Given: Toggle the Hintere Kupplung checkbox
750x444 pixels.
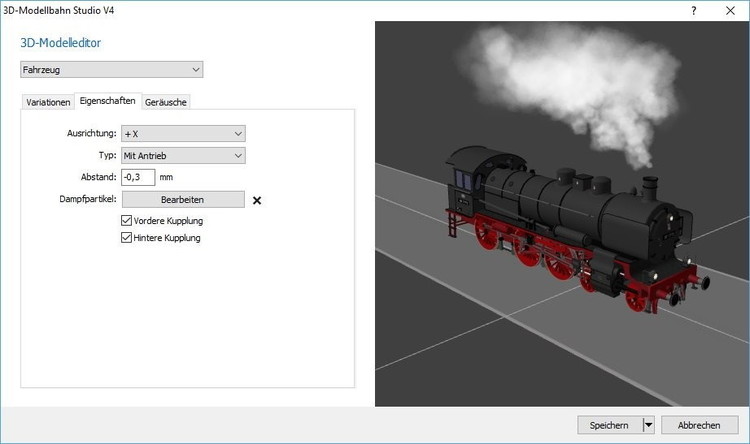Looking at the screenshot, I should coord(127,238).
